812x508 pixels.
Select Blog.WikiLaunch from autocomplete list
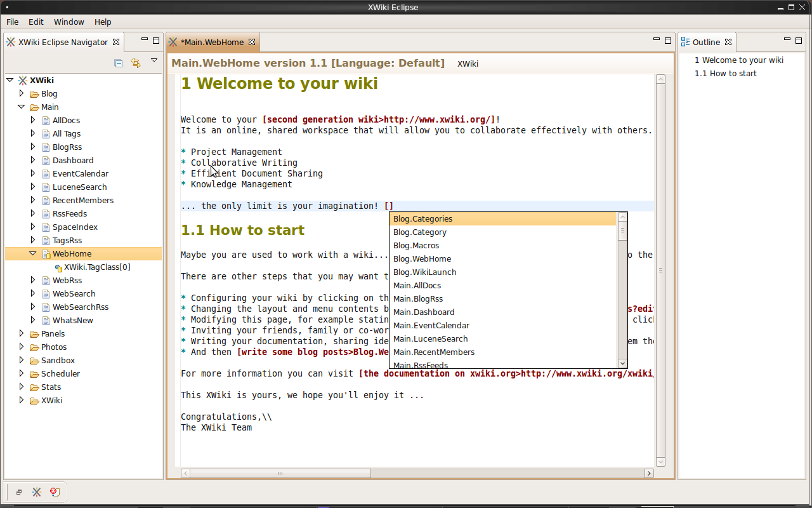click(424, 272)
